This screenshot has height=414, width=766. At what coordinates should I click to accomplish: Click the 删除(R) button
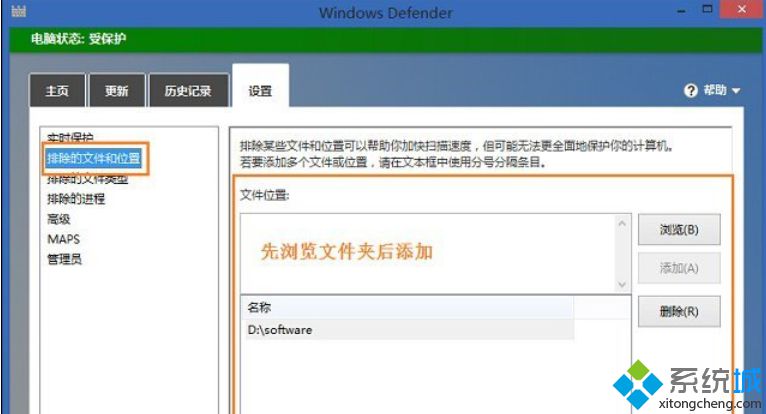click(x=679, y=311)
